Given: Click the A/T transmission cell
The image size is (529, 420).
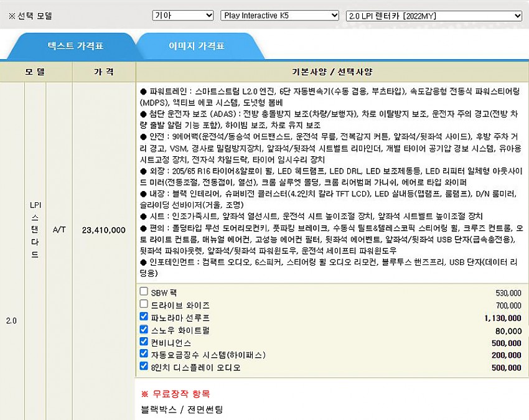Looking at the screenshot, I should pyautogui.click(x=59, y=230).
